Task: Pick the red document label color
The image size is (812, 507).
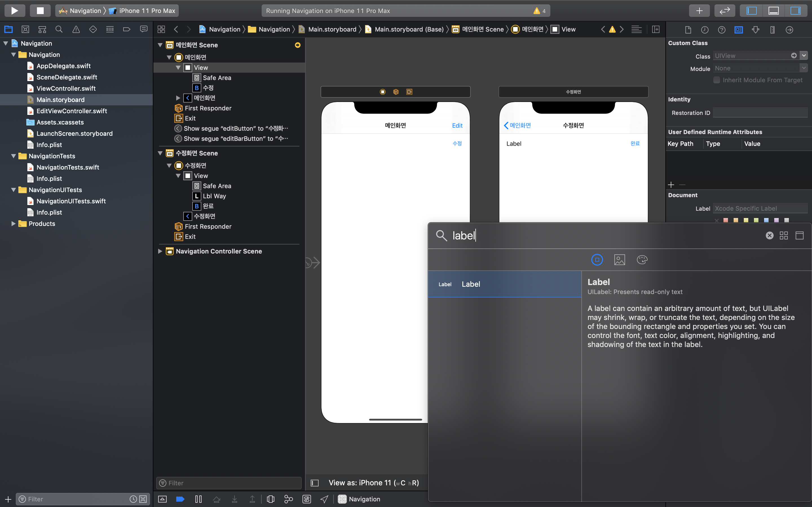Action: (726, 220)
